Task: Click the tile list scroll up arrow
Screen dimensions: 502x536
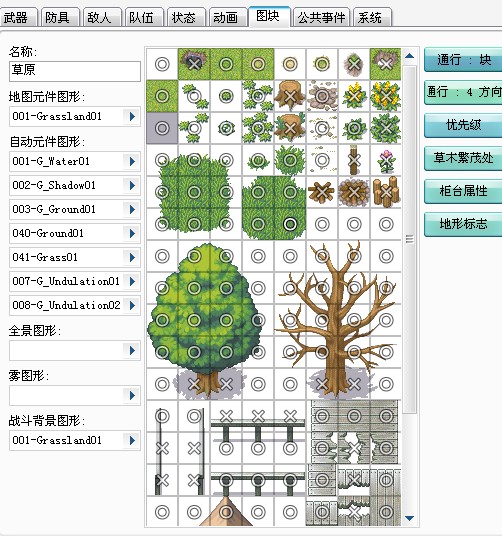Action: (410, 56)
